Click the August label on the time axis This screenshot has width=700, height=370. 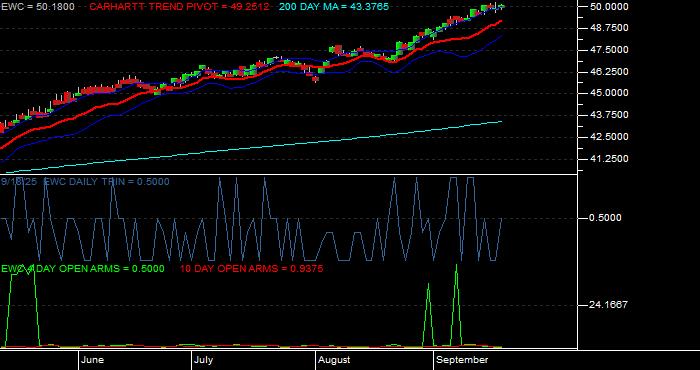[x=335, y=360]
